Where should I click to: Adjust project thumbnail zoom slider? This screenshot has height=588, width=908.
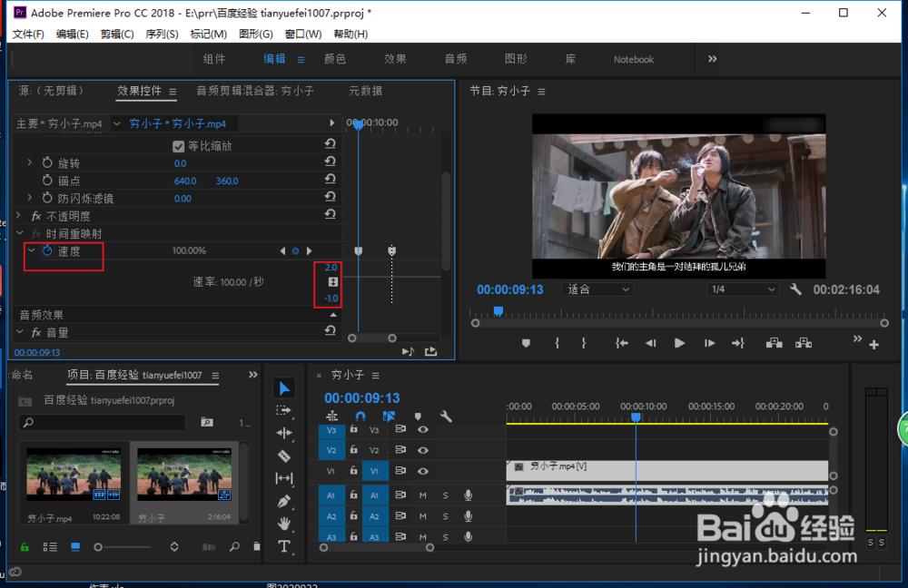pos(123,547)
